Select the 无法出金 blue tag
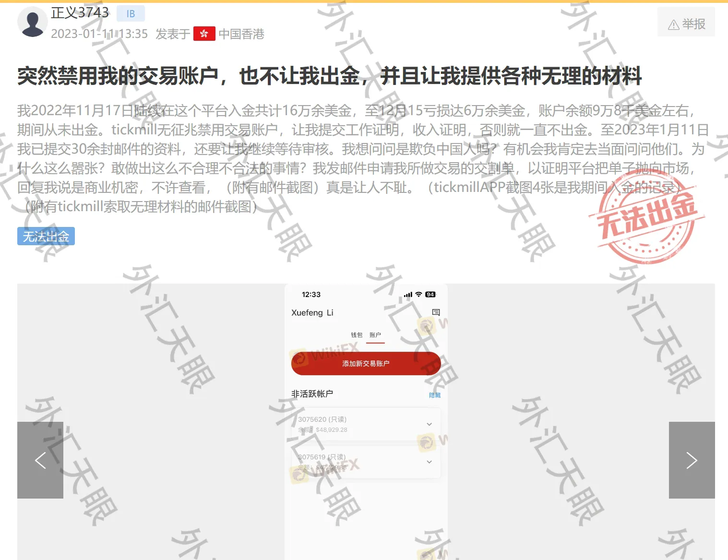728x560 pixels. pos(46,236)
